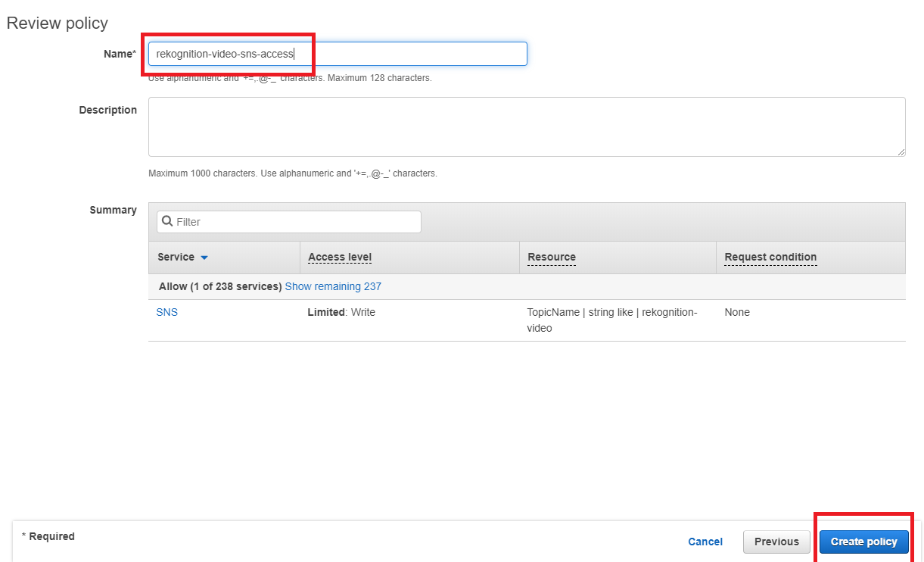Click the magnifier icon in the Filter box
The width and height of the screenshot is (924, 562).
pyautogui.click(x=168, y=222)
